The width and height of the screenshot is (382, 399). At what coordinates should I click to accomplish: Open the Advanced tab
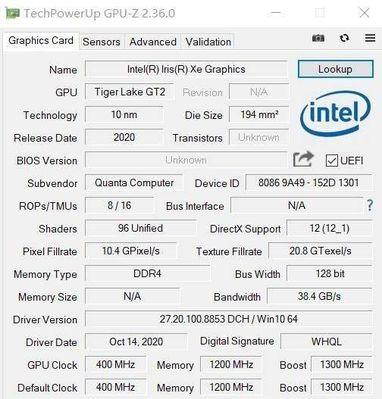tap(153, 42)
